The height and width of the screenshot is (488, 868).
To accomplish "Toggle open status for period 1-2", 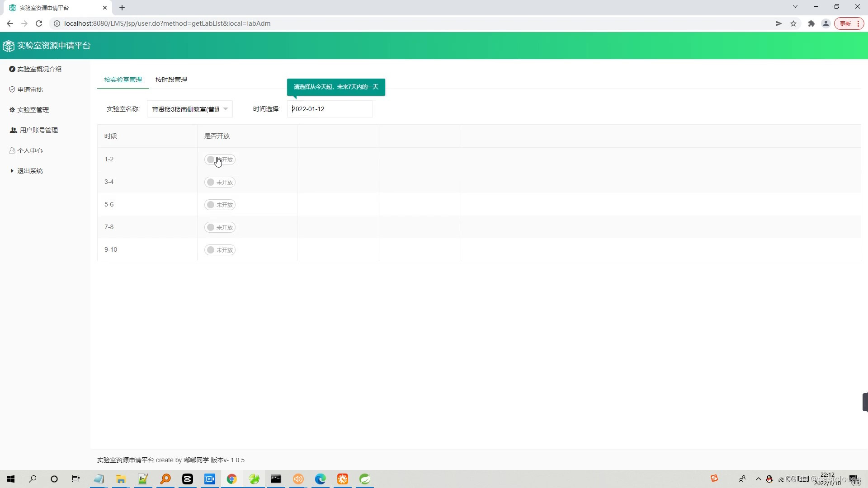I will (x=220, y=160).
